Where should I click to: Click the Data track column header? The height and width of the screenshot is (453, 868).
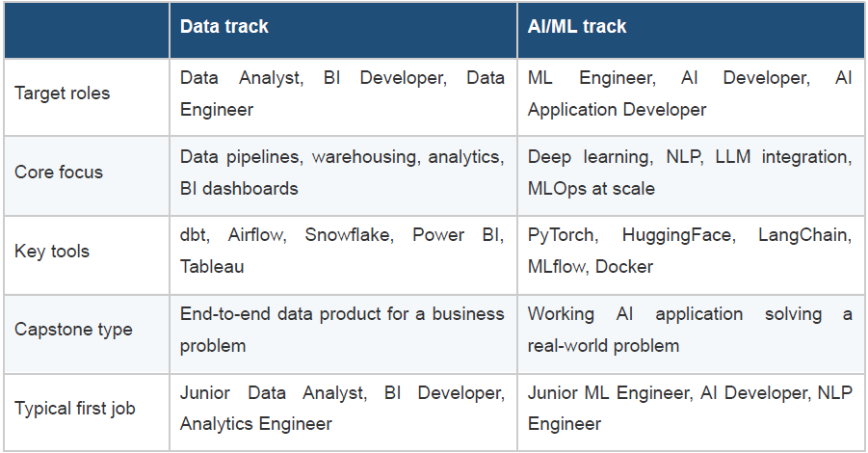point(343,31)
